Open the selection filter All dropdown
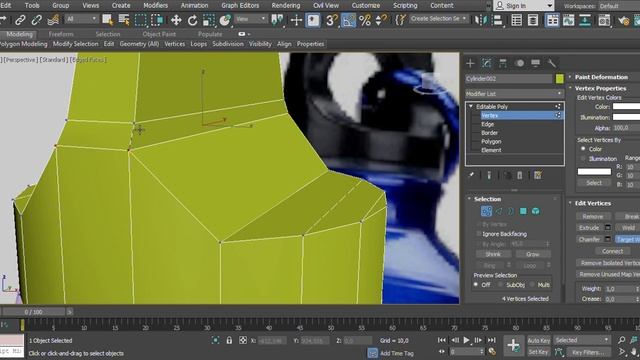This screenshot has height=360, width=640. point(82,19)
